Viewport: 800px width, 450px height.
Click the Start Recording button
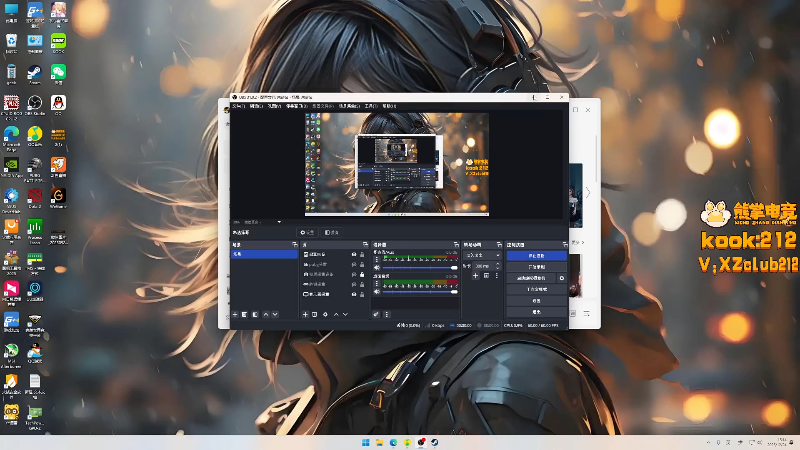[x=536, y=267]
